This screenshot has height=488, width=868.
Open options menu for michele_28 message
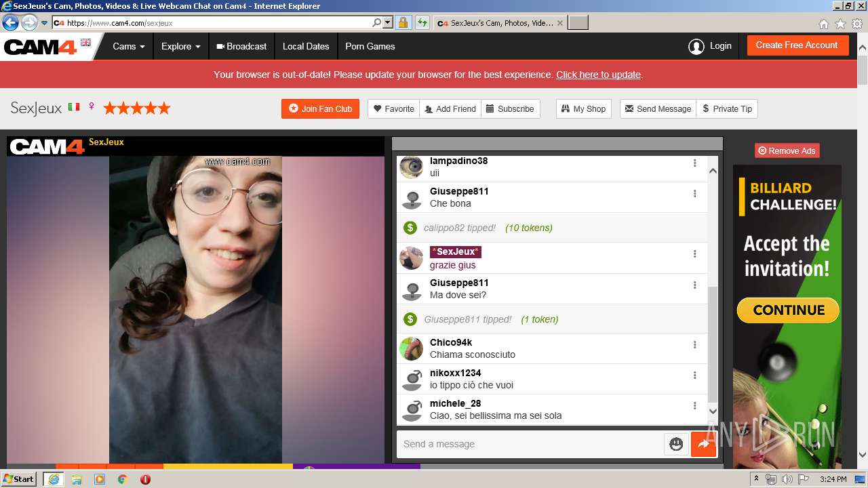point(694,406)
